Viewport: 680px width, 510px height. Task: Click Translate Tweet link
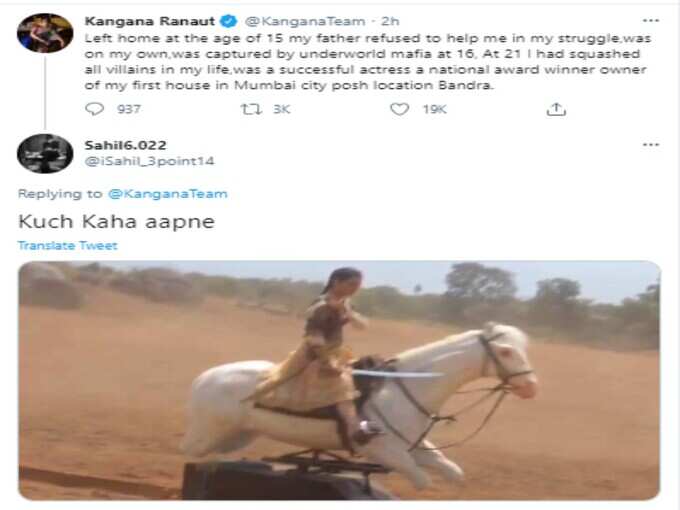tap(68, 245)
